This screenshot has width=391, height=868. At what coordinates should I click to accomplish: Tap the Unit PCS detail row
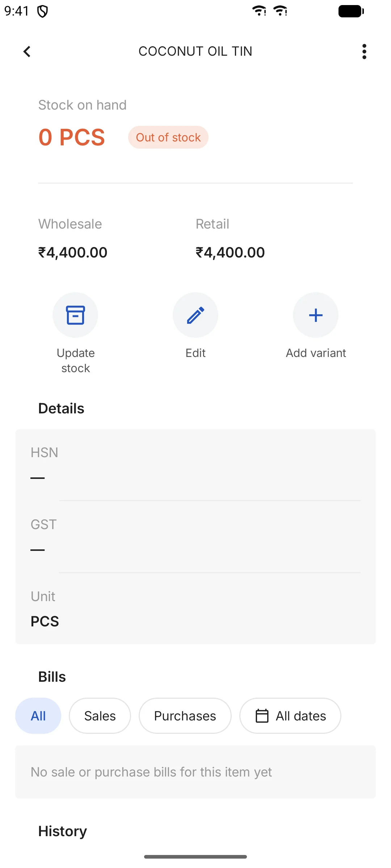(x=195, y=608)
